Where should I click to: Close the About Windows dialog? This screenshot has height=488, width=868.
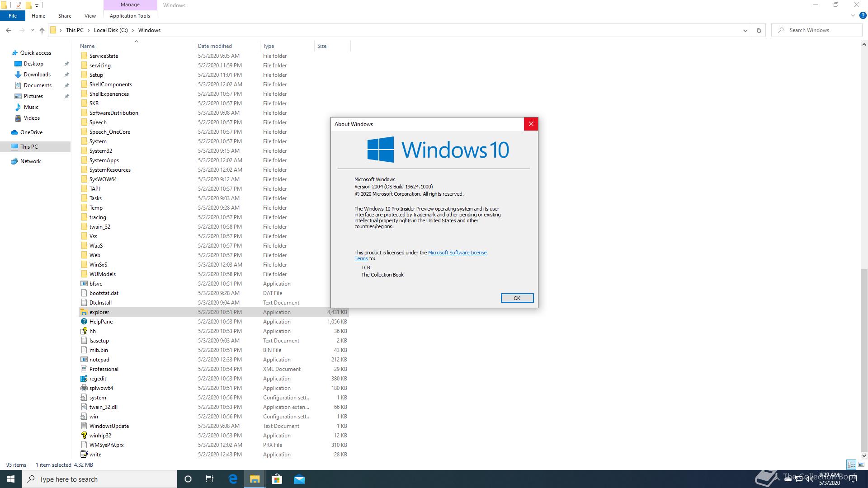(x=531, y=124)
